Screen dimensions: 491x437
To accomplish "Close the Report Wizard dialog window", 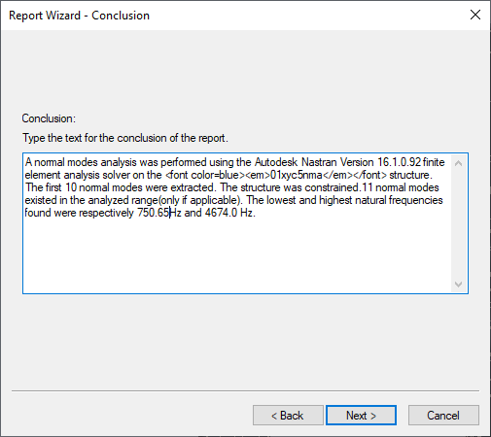I will coord(475,15).
